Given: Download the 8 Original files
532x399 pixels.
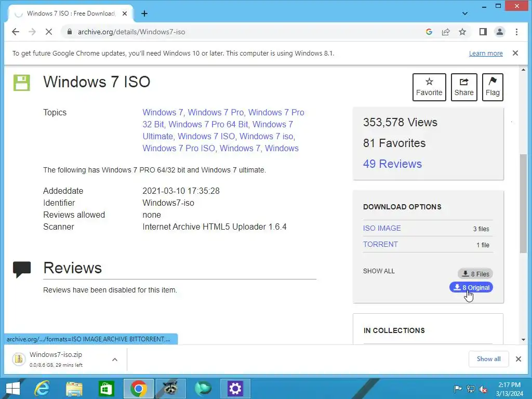Looking at the screenshot, I should pos(471,287).
